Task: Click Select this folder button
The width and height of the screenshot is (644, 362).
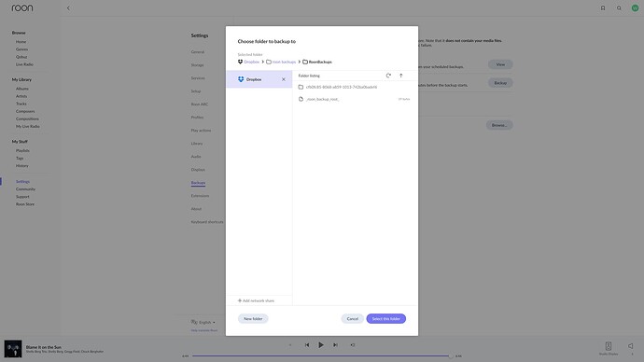Action: pyautogui.click(x=386, y=318)
